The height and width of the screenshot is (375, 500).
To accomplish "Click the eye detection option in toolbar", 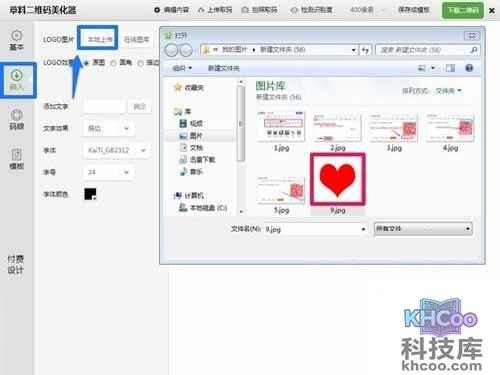I will pyautogui.click(x=311, y=10).
